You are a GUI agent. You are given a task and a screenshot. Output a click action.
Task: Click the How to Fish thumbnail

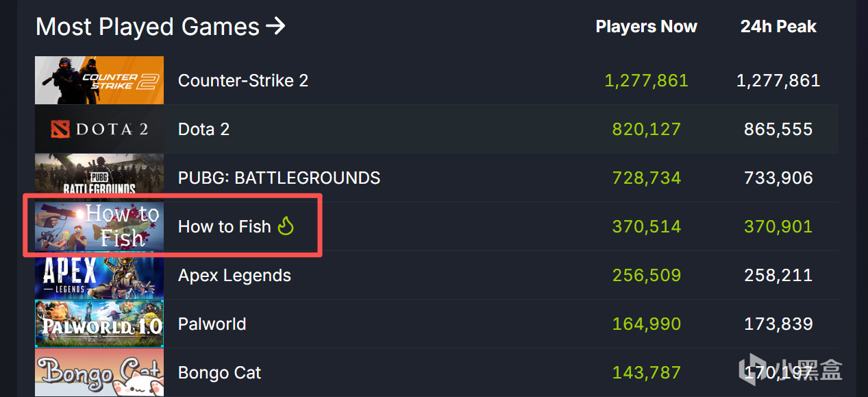coord(99,226)
